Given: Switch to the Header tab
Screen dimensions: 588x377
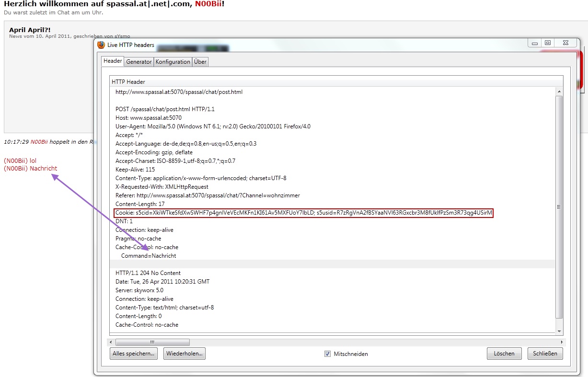Looking at the screenshot, I should 113,61.
